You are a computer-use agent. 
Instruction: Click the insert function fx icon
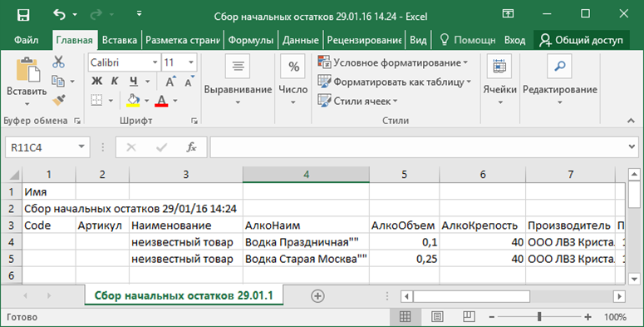coord(191,147)
